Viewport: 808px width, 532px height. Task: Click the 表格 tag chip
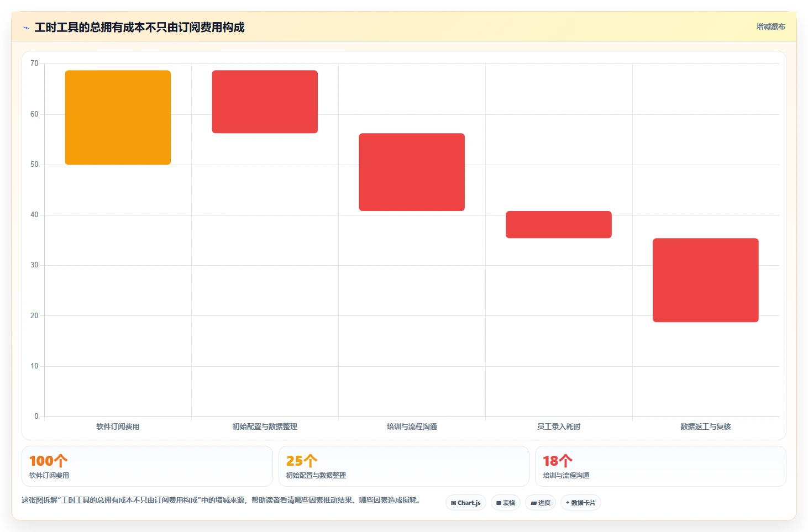point(506,503)
